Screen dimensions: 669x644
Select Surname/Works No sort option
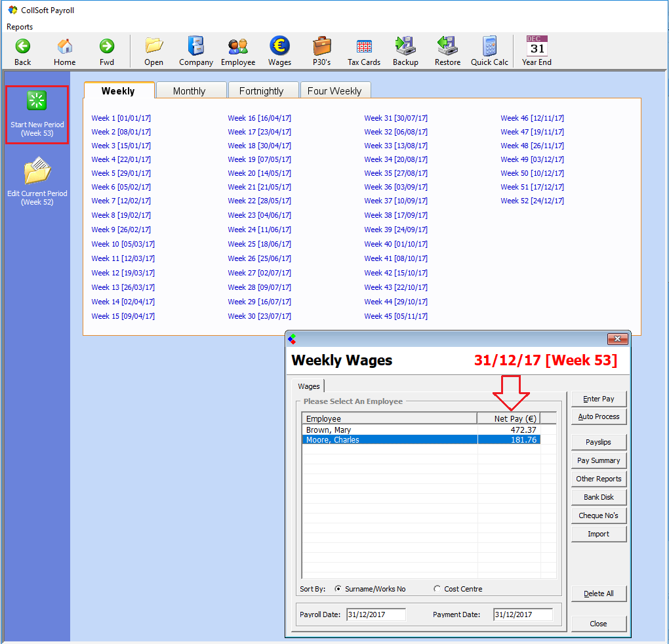338,589
